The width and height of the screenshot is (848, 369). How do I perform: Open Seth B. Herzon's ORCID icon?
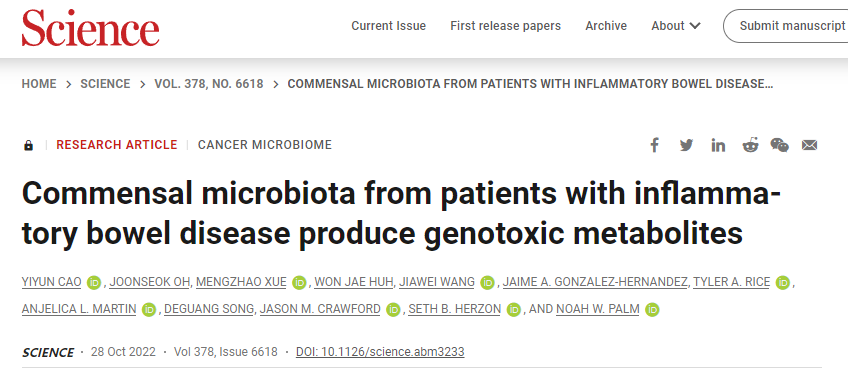[513, 309]
